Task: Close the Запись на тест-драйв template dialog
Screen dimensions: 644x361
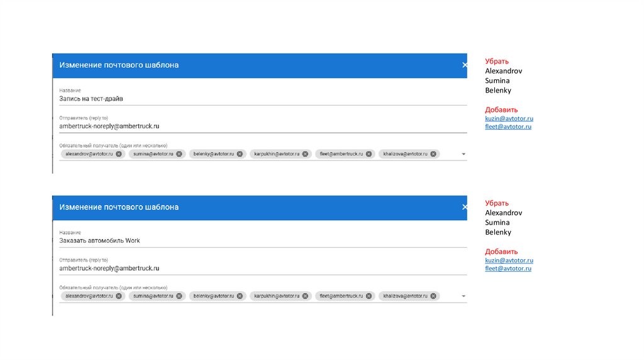Action: (x=465, y=65)
